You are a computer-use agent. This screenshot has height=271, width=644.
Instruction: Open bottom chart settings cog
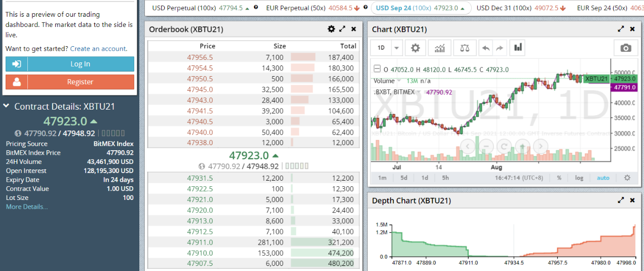[x=627, y=178]
